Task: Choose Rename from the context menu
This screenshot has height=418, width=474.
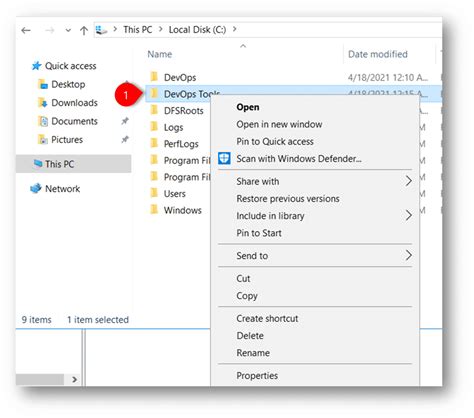Action: point(253,353)
